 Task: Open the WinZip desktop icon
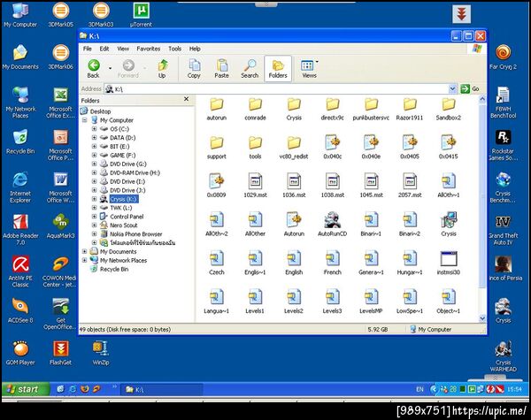(x=101, y=353)
